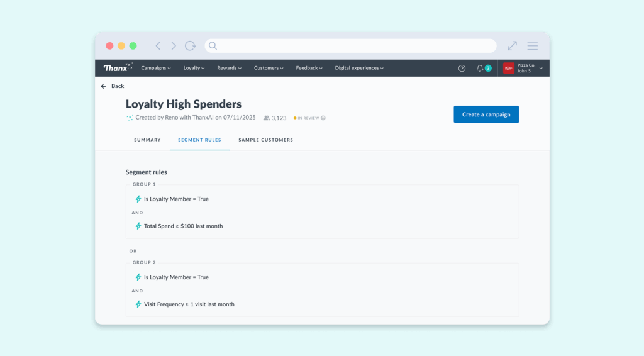Click the customer count people icon
This screenshot has height=356, width=644.
[267, 118]
